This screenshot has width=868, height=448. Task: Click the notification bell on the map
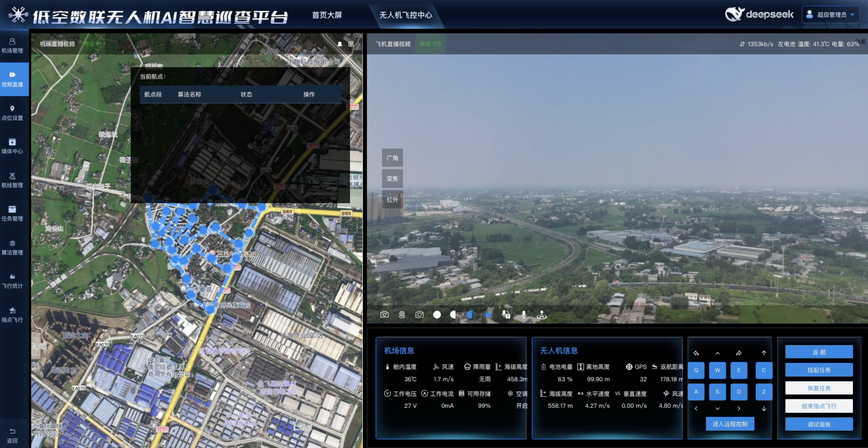click(x=340, y=44)
